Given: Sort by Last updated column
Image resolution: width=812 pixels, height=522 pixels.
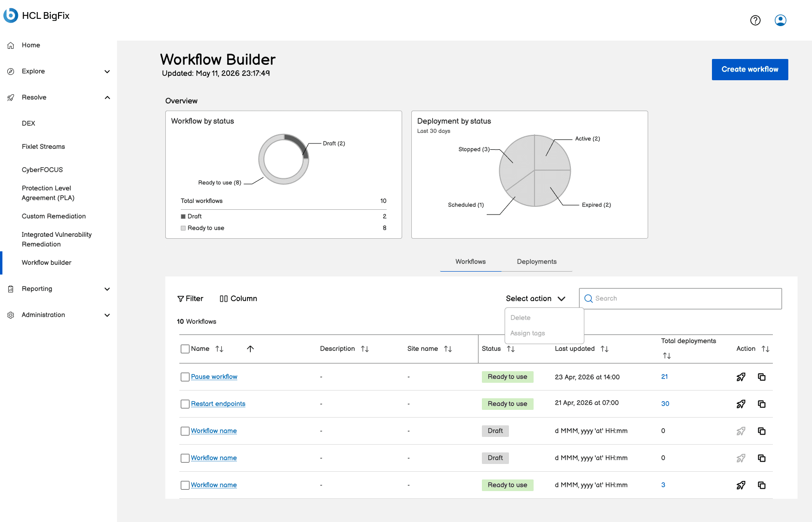Looking at the screenshot, I should tap(605, 349).
